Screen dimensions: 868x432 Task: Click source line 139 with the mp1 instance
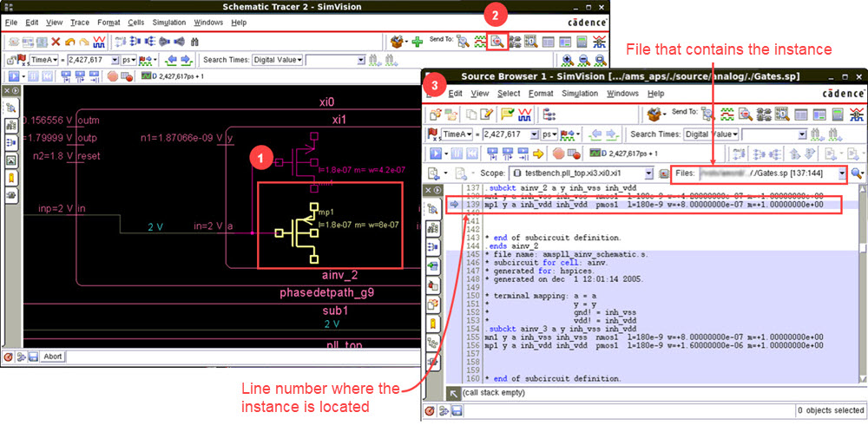(x=608, y=205)
